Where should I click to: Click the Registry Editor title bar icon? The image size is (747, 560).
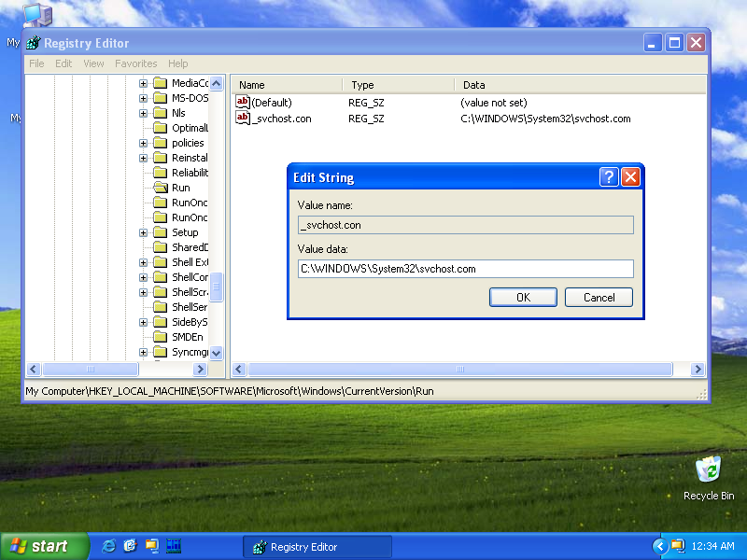point(34,43)
